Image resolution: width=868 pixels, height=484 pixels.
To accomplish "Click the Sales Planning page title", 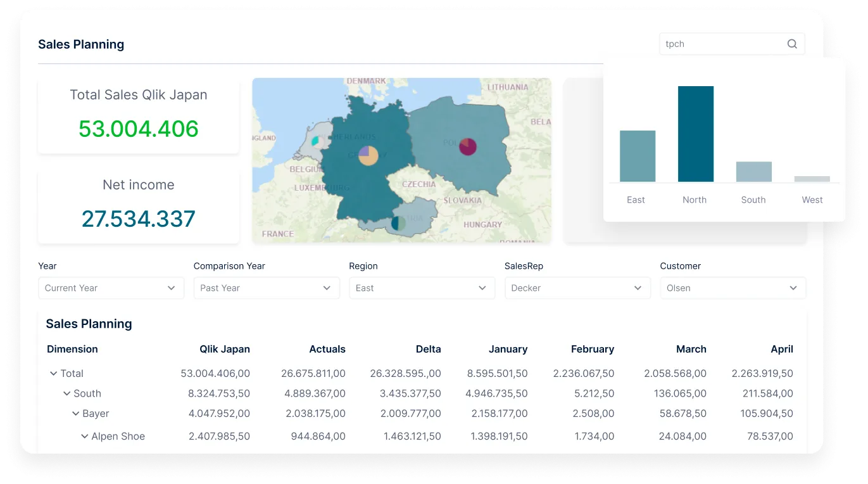I will pyautogui.click(x=81, y=44).
